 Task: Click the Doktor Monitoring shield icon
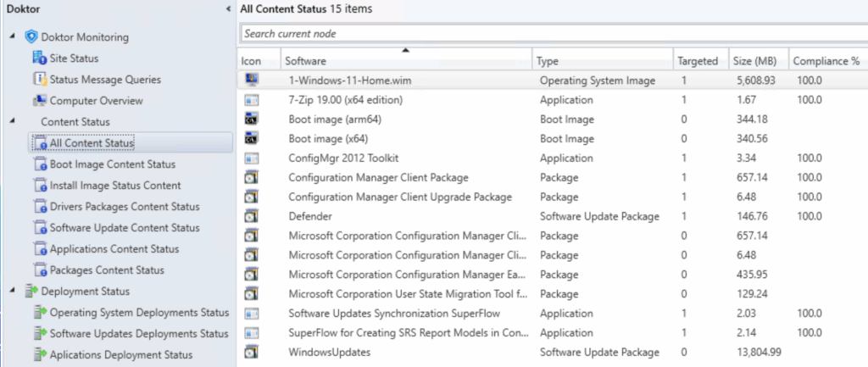pos(31,37)
